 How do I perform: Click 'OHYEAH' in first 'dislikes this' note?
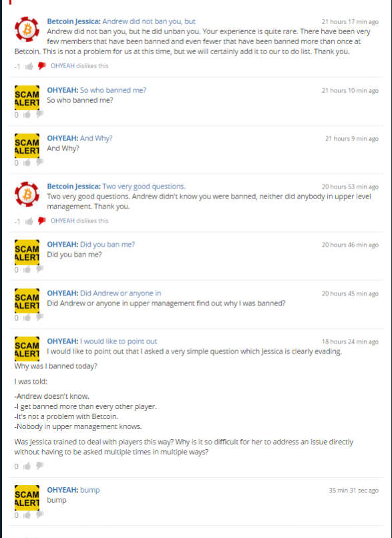[62, 66]
